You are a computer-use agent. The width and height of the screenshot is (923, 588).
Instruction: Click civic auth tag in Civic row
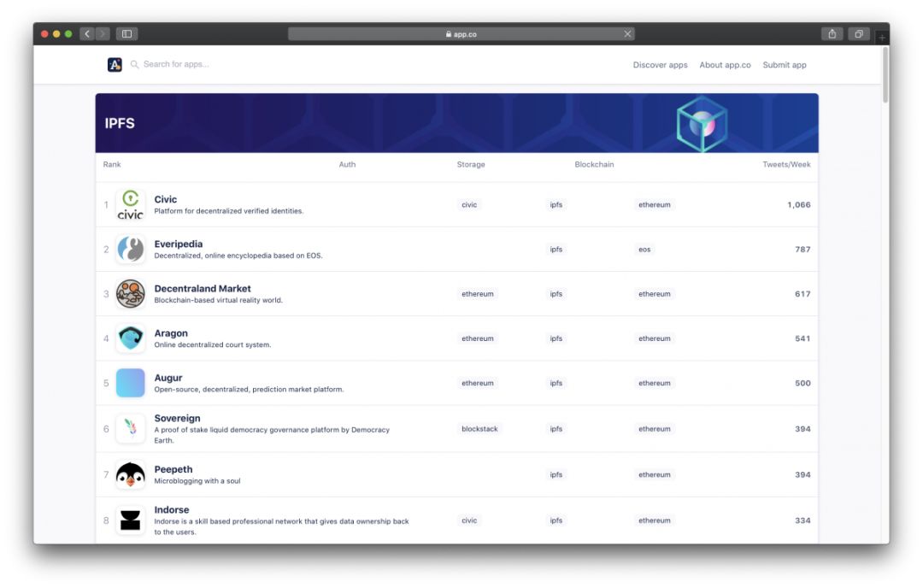coord(469,205)
